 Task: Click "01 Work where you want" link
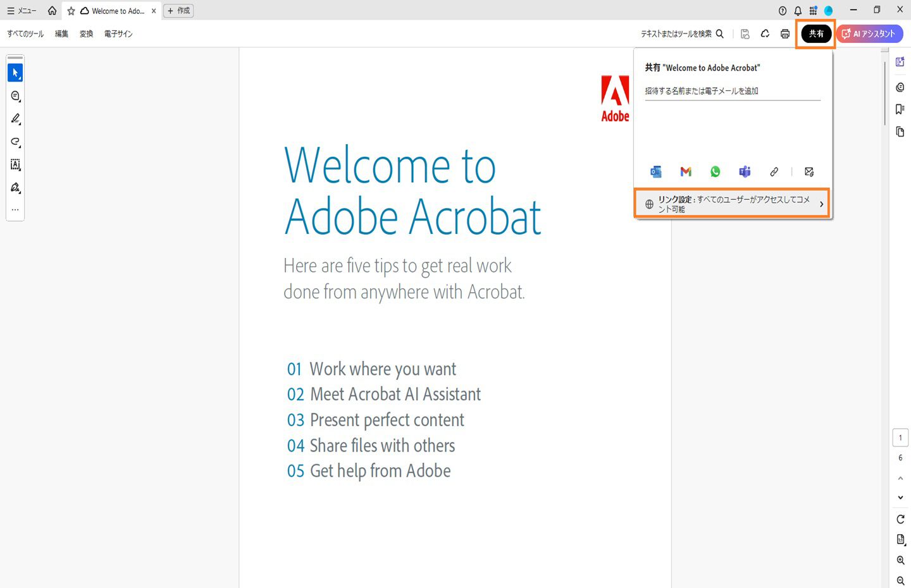coord(371,369)
